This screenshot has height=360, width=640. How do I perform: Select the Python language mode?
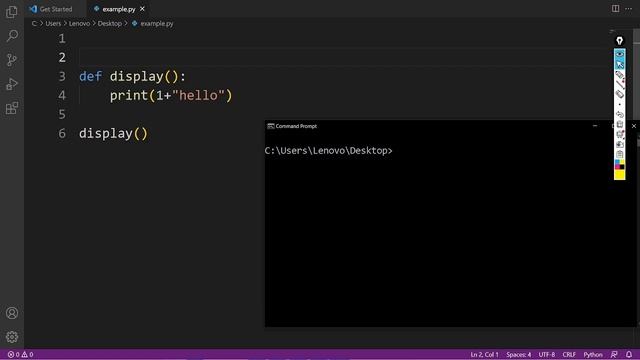coord(593,354)
